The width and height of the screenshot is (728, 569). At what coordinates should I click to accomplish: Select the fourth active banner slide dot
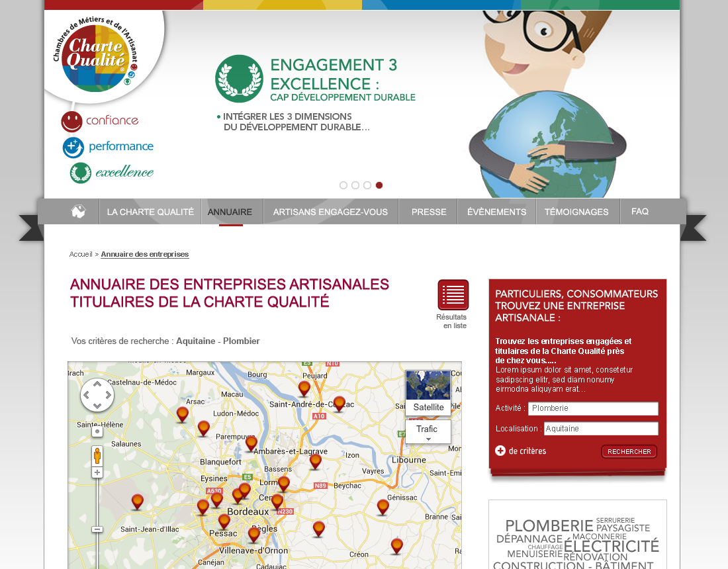coord(379,185)
